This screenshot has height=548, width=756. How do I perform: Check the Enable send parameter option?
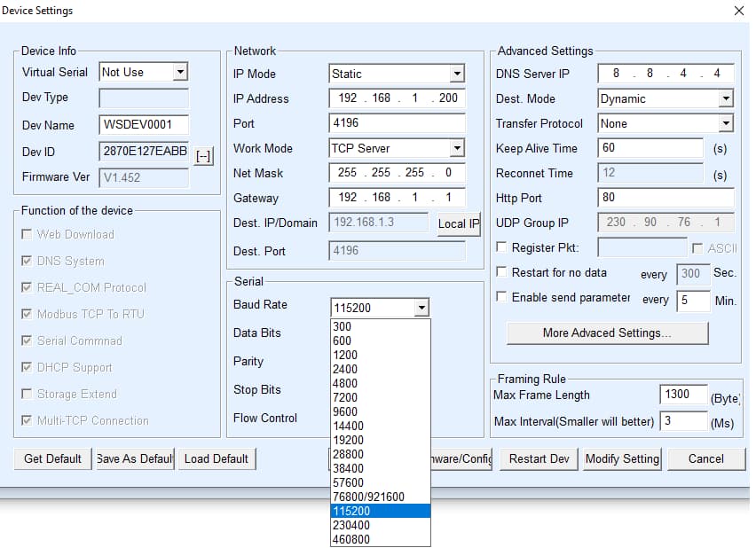(502, 297)
